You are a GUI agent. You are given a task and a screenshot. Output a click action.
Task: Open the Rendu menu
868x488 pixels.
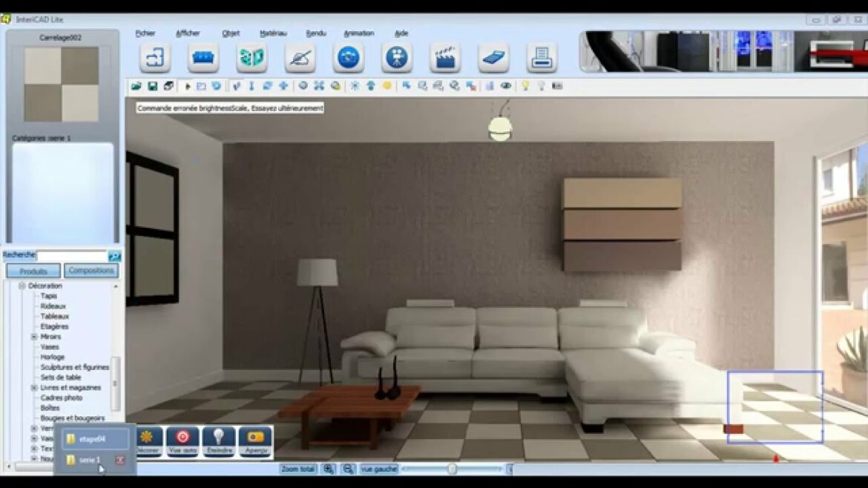[317, 33]
